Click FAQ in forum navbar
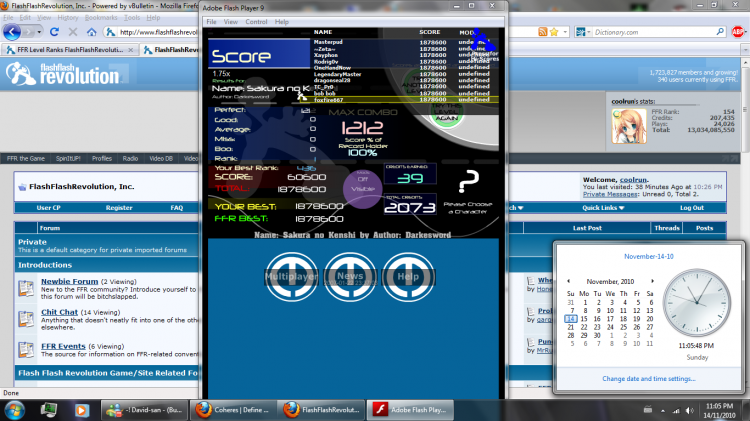The width and height of the screenshot is (750, 421). point(176,208)
